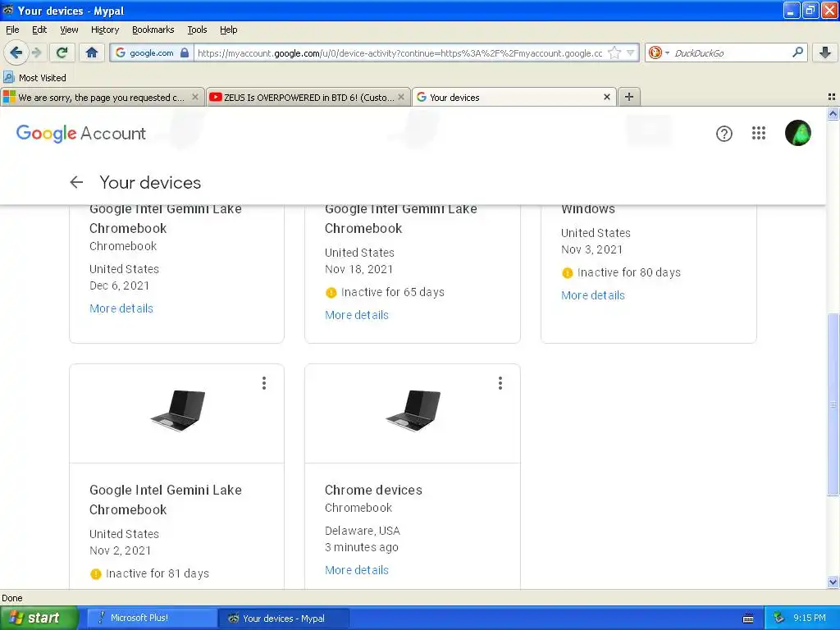Click the warning icon by Inactive for 65 days

[x=331, y=293]
